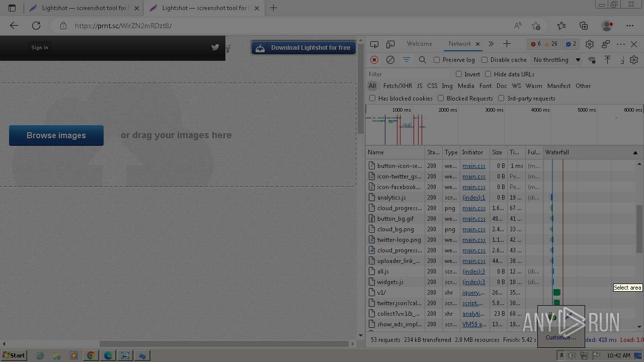
Task: Open Network panel settings gear
Action: click(634, 60)
